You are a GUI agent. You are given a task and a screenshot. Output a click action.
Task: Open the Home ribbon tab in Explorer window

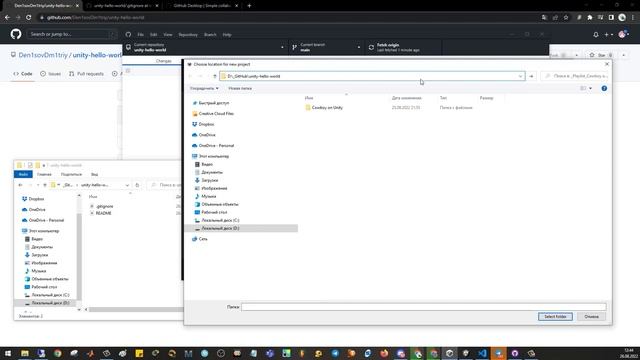pos(44,175)
